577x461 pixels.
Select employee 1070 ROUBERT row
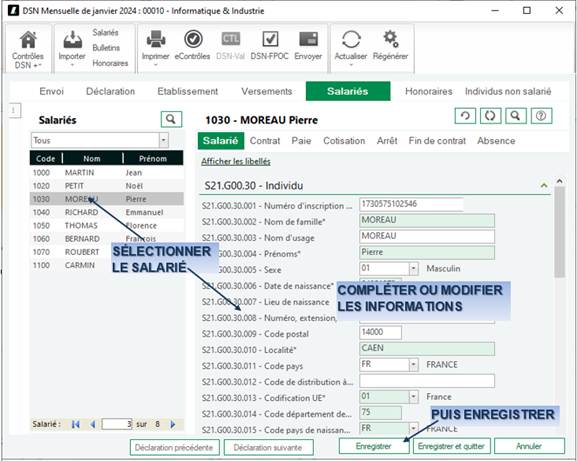pyautogui.click(x=107, y=252)
